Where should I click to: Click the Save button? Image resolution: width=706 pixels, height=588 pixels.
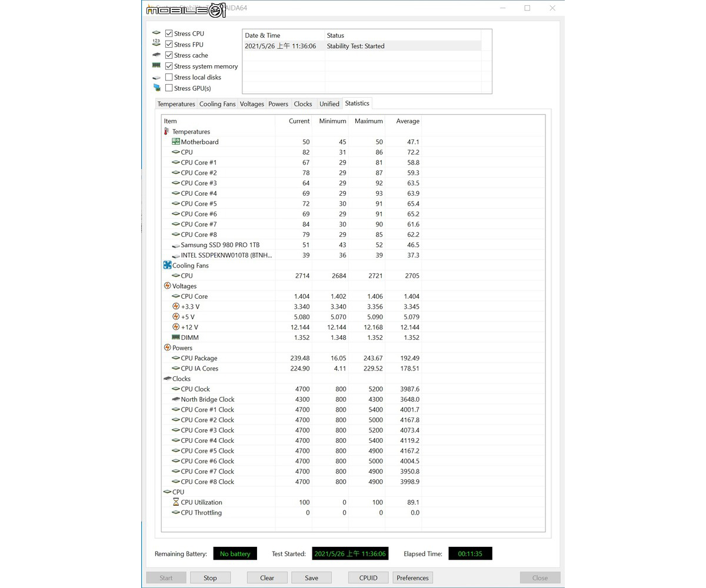click(x=311, y=577)
